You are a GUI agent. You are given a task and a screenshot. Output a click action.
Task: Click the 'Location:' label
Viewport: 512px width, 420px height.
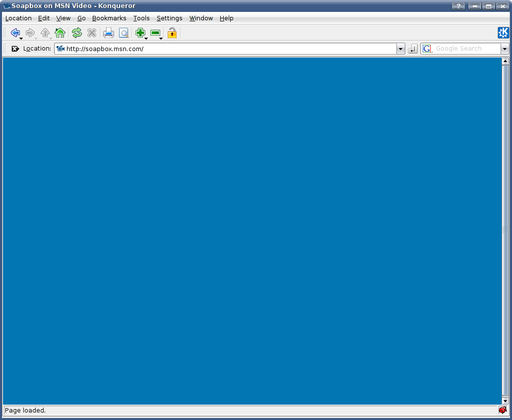pyautogui.click(x=37, y=49)
